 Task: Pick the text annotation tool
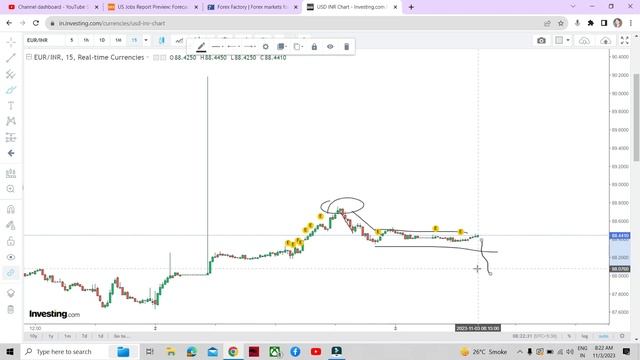(11, 106)
